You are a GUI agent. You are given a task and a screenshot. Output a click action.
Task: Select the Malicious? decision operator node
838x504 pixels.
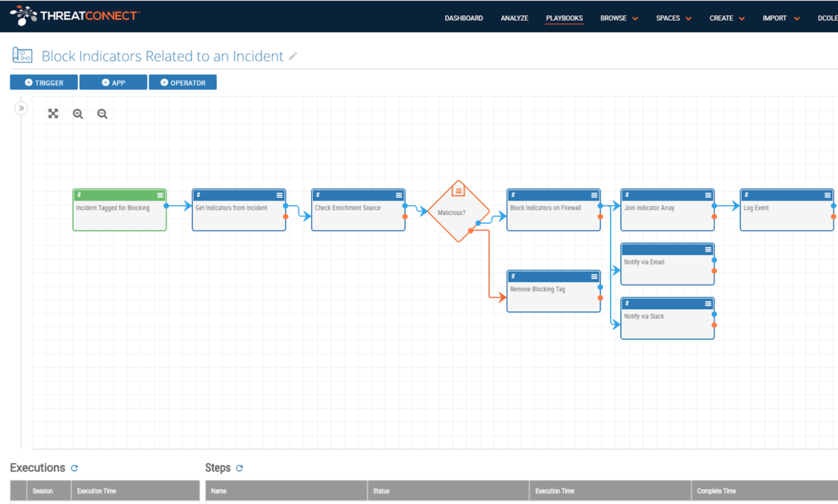(459, 213)
